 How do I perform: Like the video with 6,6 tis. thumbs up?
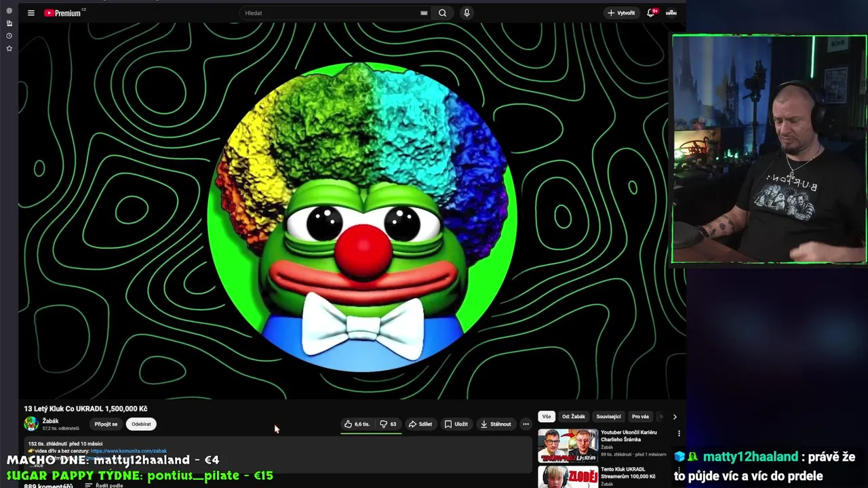357,424
